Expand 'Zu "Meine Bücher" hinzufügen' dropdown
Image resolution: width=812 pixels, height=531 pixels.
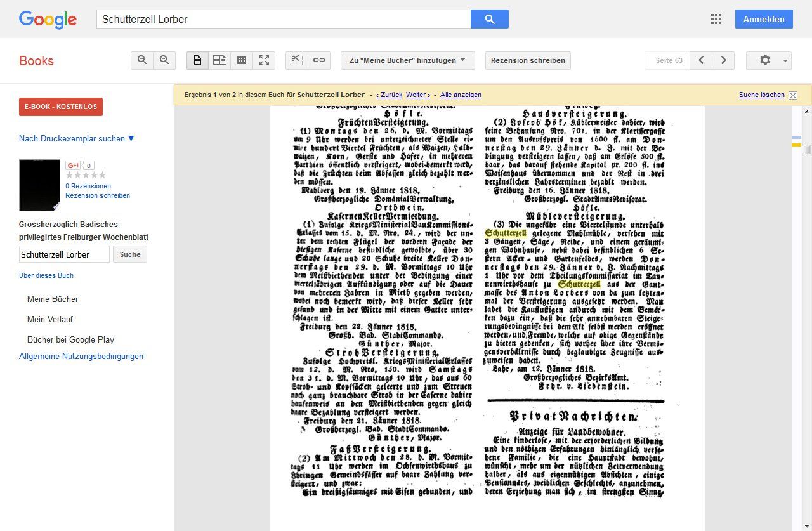407,60
